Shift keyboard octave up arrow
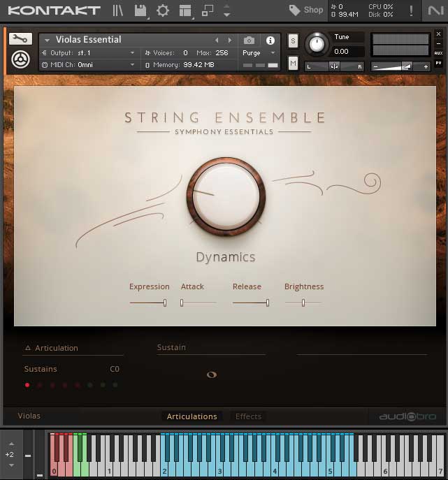Viewport: 448px width, 480px height. pos(11,444)
